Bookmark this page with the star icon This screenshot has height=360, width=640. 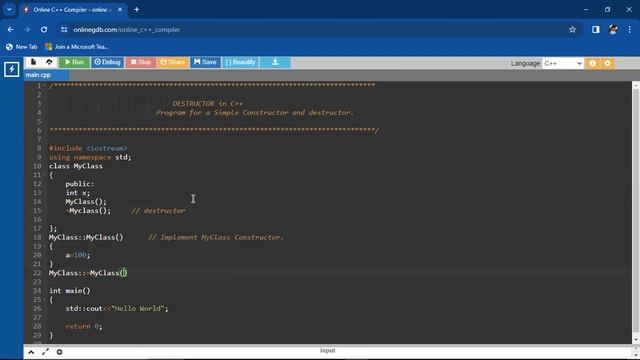coord(572,30)
